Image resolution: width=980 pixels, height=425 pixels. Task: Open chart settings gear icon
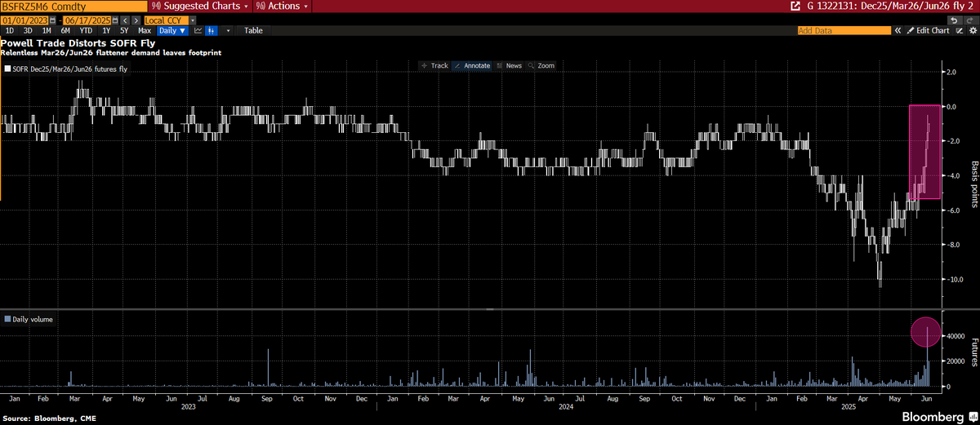coord(973,30)
